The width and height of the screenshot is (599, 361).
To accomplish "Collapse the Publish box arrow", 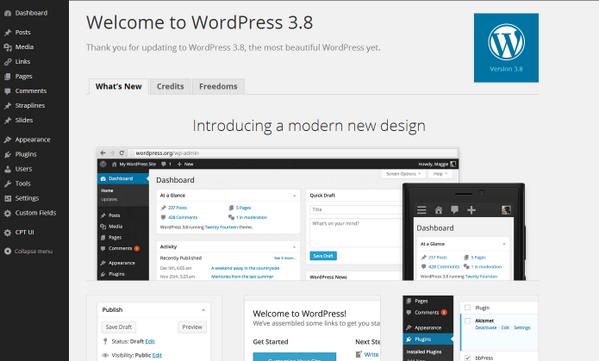I will point(203,310).
